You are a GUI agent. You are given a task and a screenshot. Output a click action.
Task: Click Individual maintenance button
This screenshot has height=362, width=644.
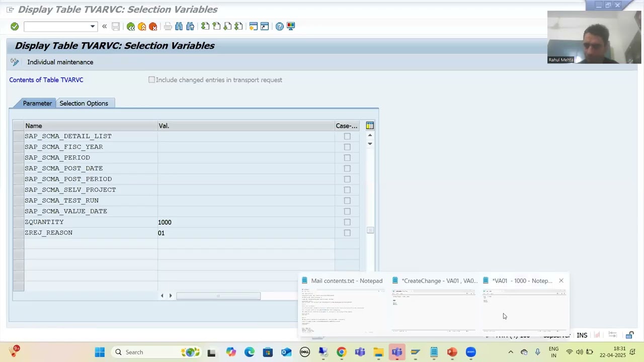(x=60, y=62)
